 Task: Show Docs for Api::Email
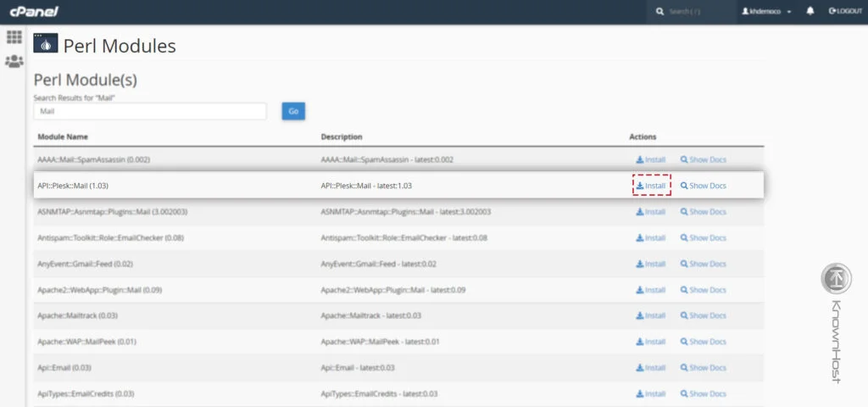(703, 368)
